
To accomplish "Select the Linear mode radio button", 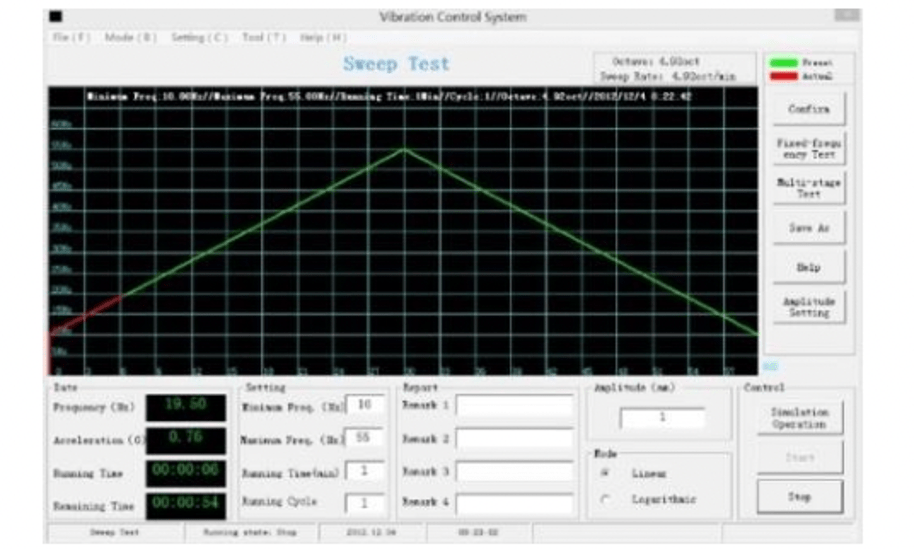I will (606, 473).
